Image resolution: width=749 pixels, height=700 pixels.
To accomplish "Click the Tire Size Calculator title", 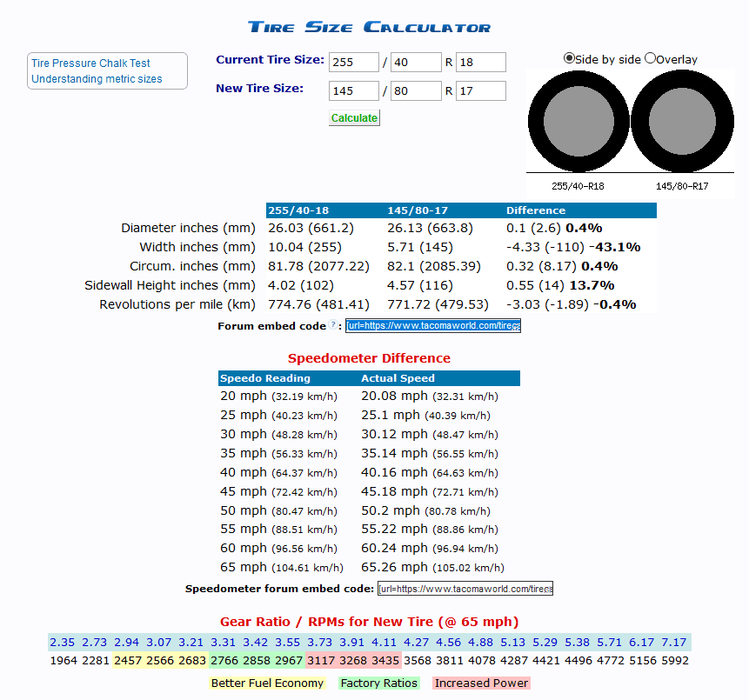I will 369,27.
